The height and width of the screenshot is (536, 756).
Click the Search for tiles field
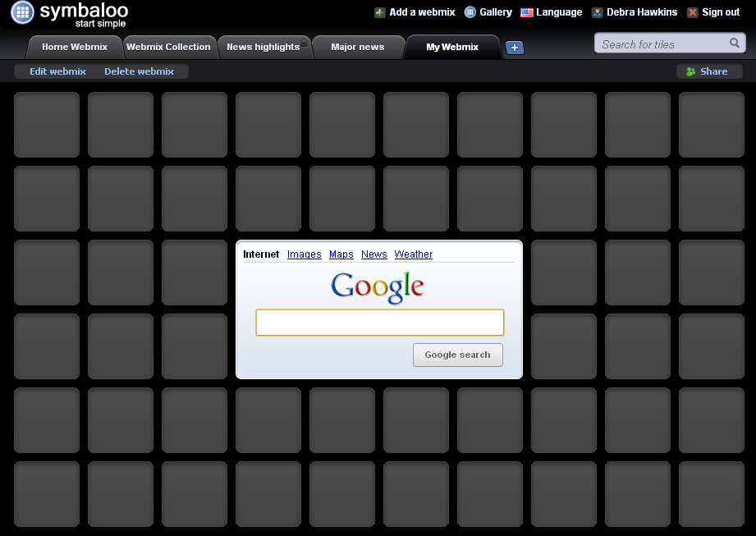(670, 44)
